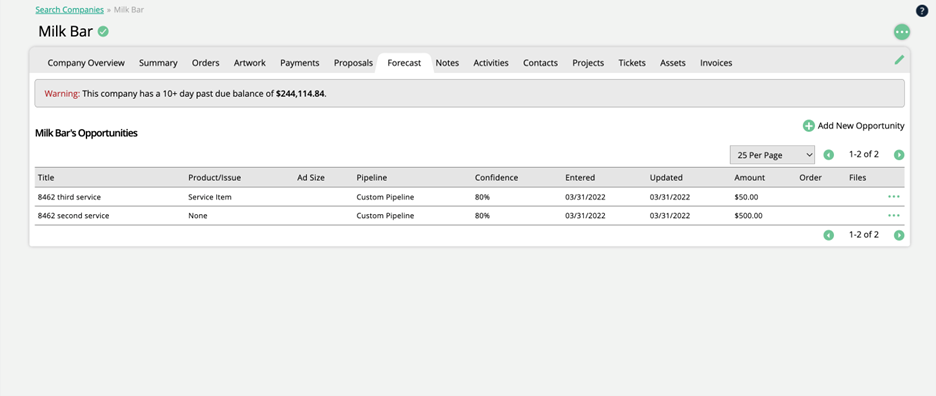Open the Invoices tab
Screen dimensions: 936x396
point(716,63)
